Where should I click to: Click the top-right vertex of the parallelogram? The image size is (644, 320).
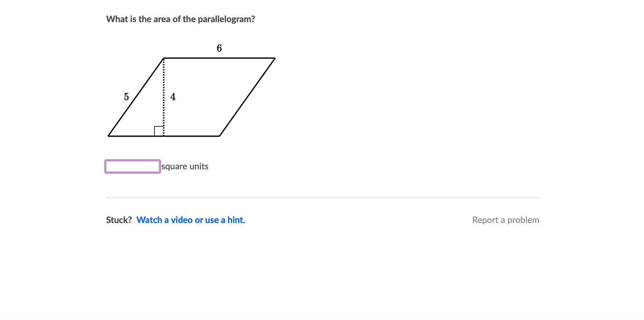coord(275,58)
